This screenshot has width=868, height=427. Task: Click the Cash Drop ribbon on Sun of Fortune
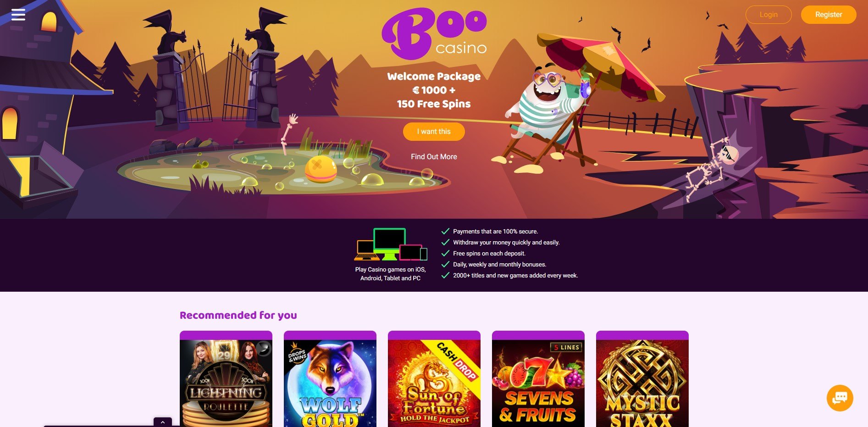tap(456, 361)
